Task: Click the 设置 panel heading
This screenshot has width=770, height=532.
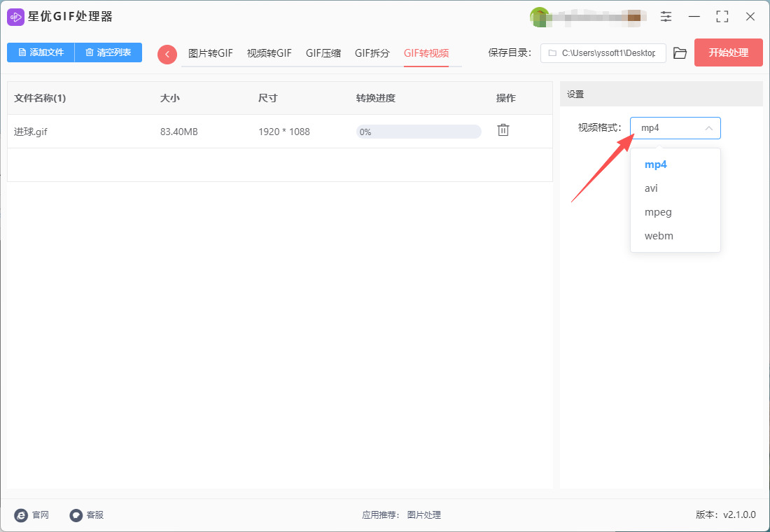Action: coord(575,94)
